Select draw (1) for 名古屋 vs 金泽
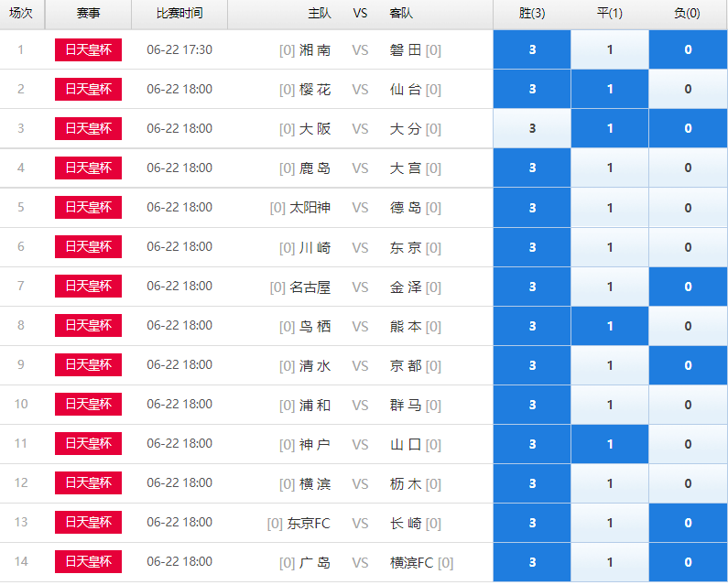 (610, 287)
